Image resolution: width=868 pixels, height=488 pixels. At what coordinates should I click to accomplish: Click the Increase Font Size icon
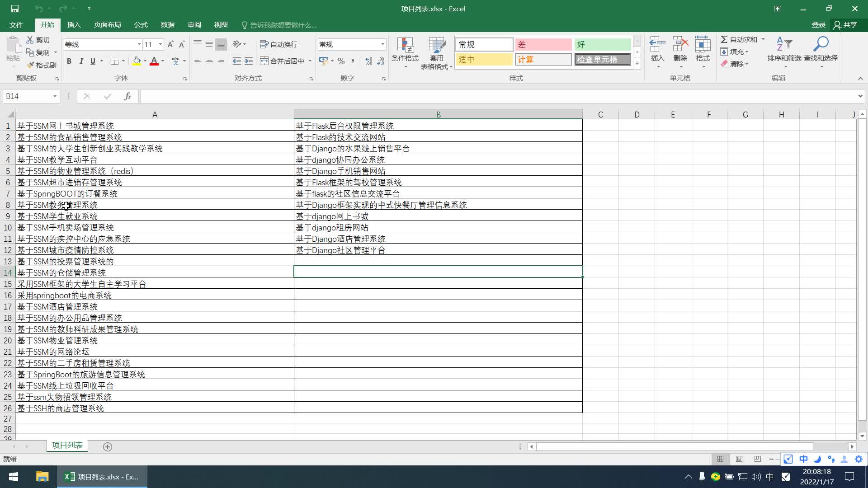point(170,44)
